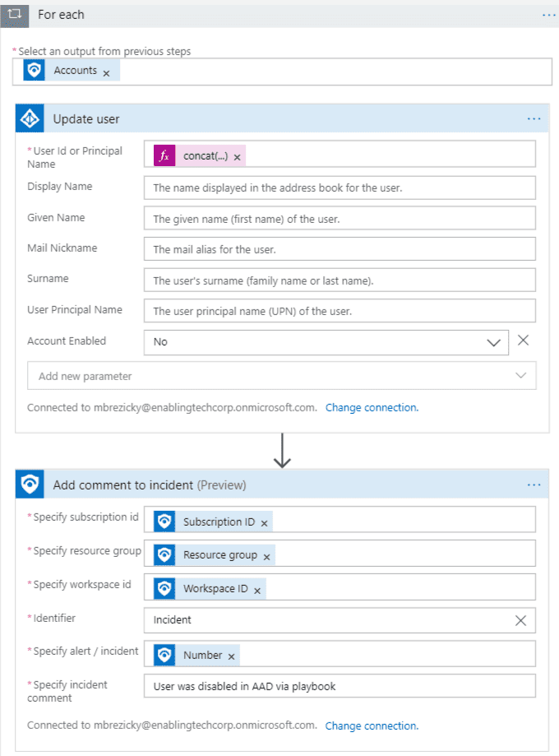This screenshot has width=559, height=756.
Task: Remove the Number token
Action: 231,656
